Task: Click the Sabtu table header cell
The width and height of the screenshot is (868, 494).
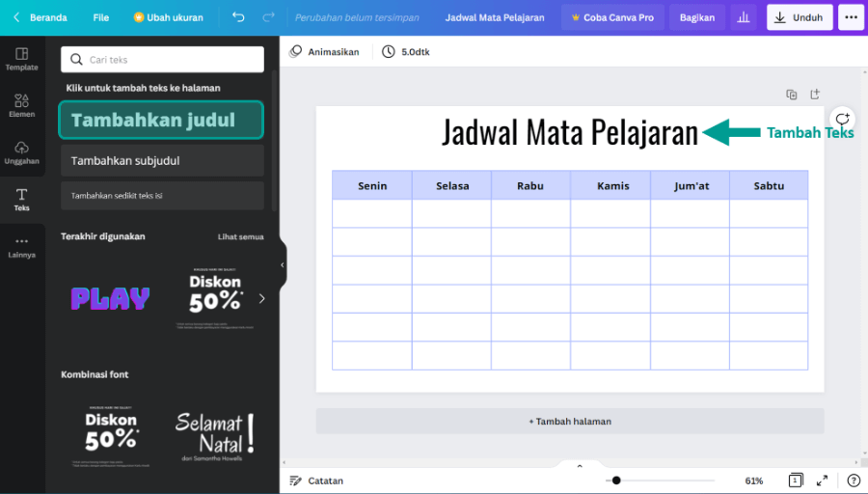Action: tap(769, 185)
